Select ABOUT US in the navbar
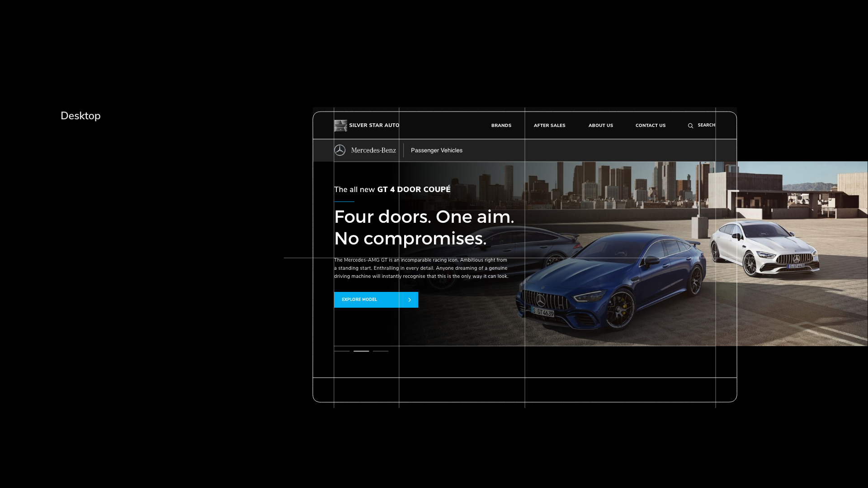Viewport: 868px width, 488px height. pos(600,125)
